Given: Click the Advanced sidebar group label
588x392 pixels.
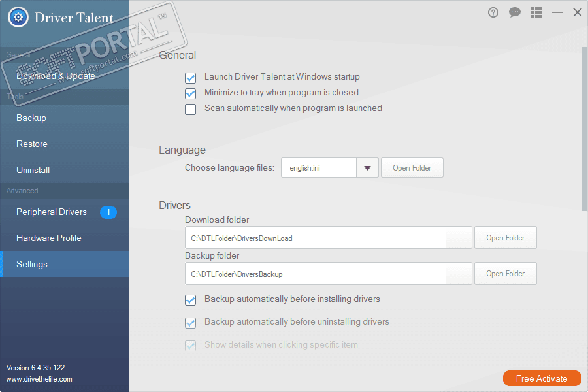Looking at the screenshot, I should click(22, 191).
